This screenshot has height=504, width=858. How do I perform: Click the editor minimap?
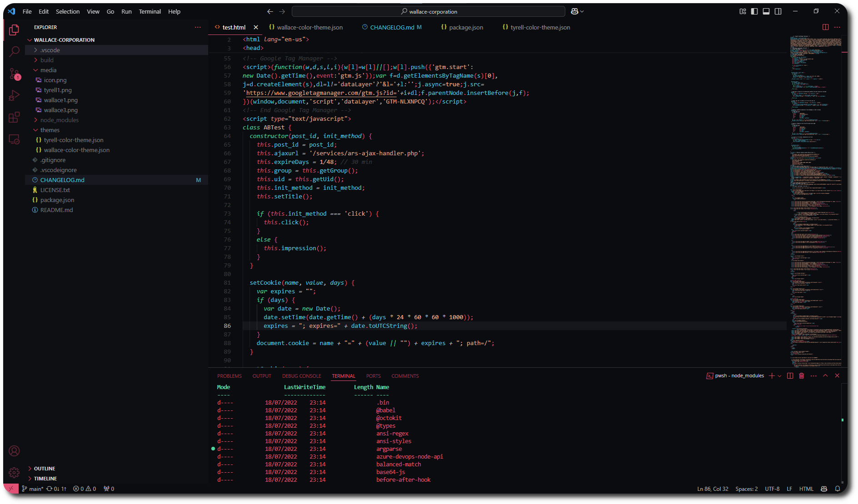(x=816, y=201)
